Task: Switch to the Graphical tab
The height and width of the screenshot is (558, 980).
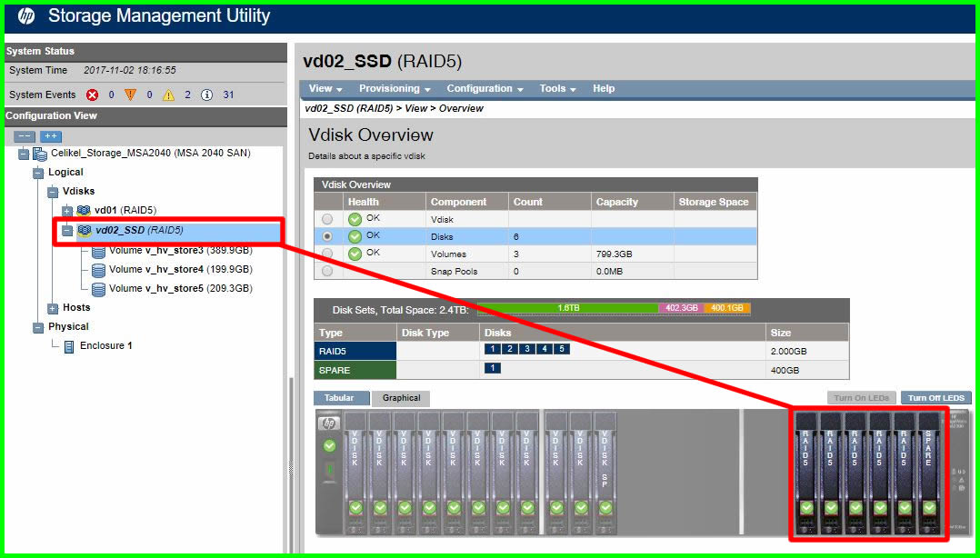Action: 401,398
